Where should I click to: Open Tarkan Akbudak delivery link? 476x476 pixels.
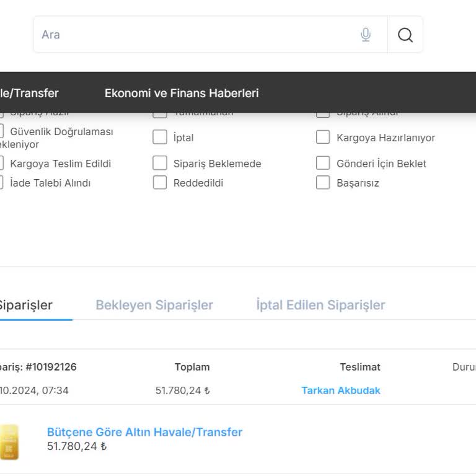coord(341,390)
